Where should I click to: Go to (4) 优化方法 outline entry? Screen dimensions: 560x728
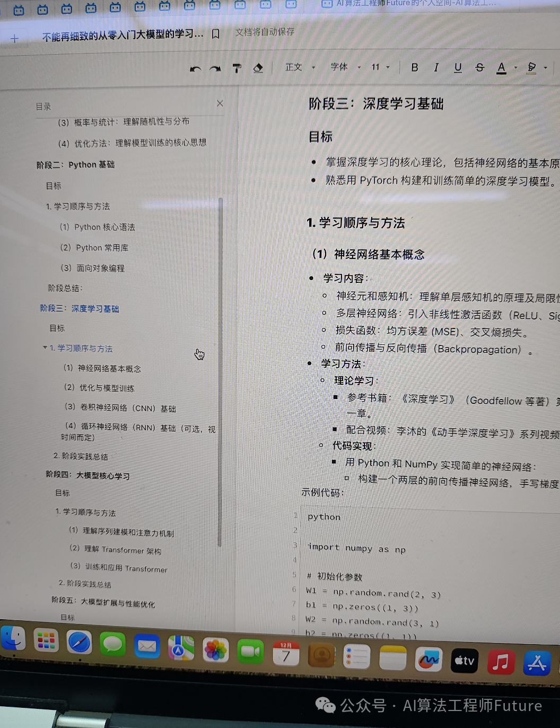(x=132, y=143)
